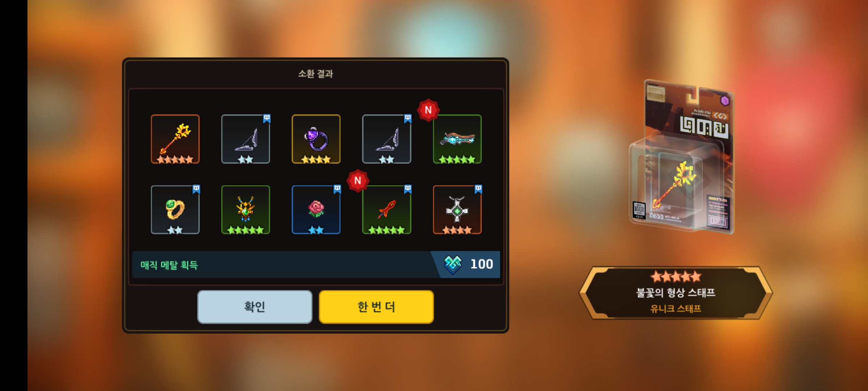Select the first two-star gray blade item
This screenshot has height=391, width=868.
point(246,139)
